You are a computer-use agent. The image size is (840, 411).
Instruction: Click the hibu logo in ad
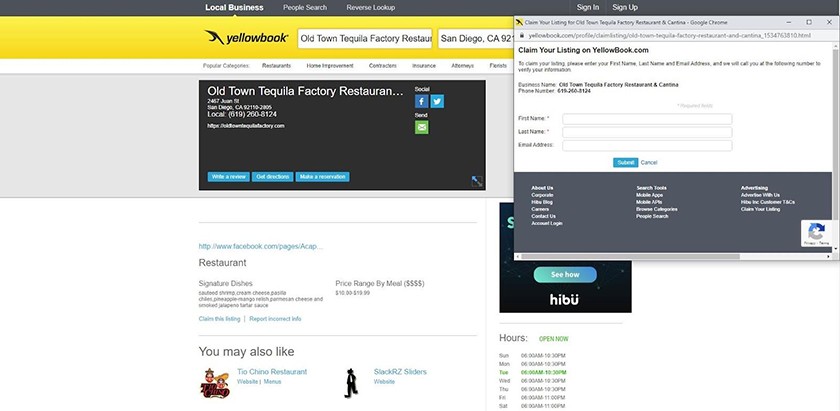click(x=565, y=299)
